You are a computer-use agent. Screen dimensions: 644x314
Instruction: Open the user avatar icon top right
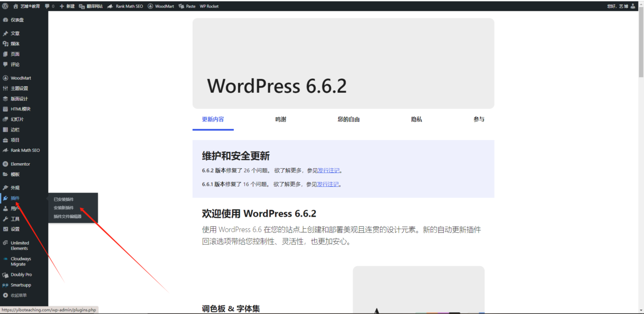633,6
